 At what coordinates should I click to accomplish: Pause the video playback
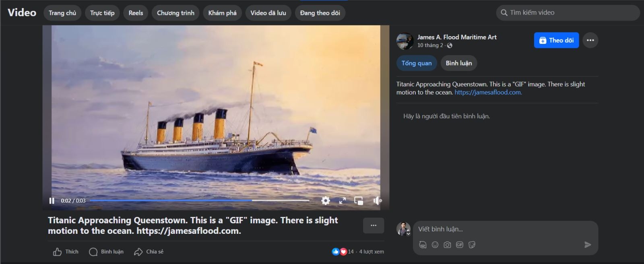click(x=52, y=200)
